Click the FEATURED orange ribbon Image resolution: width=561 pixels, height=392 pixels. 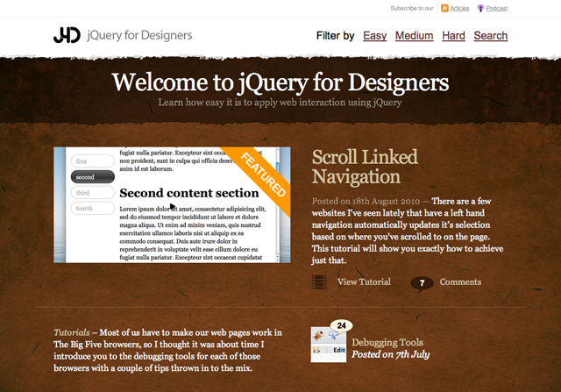tap(263, 175)
